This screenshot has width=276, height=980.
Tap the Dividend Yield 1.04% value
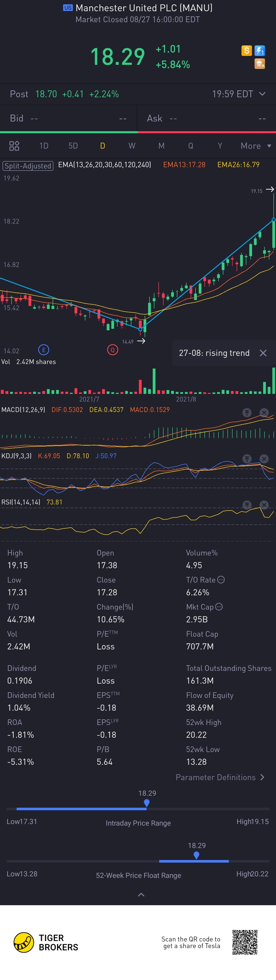click(19, 708)
